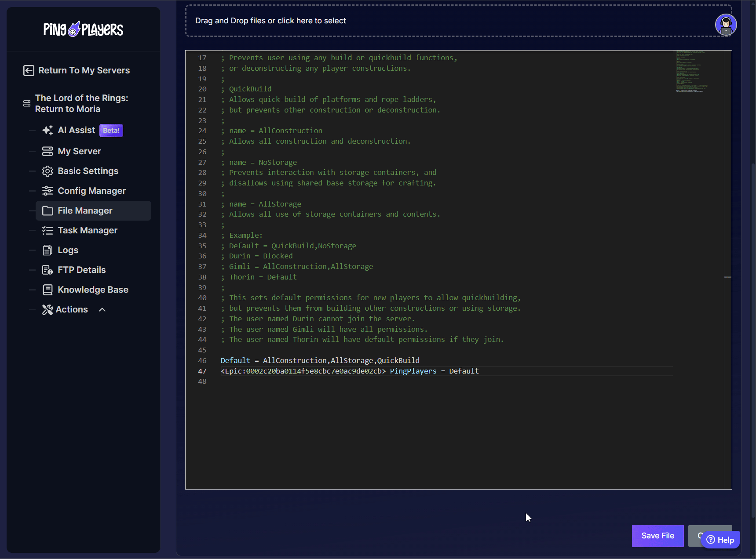Go to Knowledge Base
Screen dimensions: 756x559
pos(93,290)
